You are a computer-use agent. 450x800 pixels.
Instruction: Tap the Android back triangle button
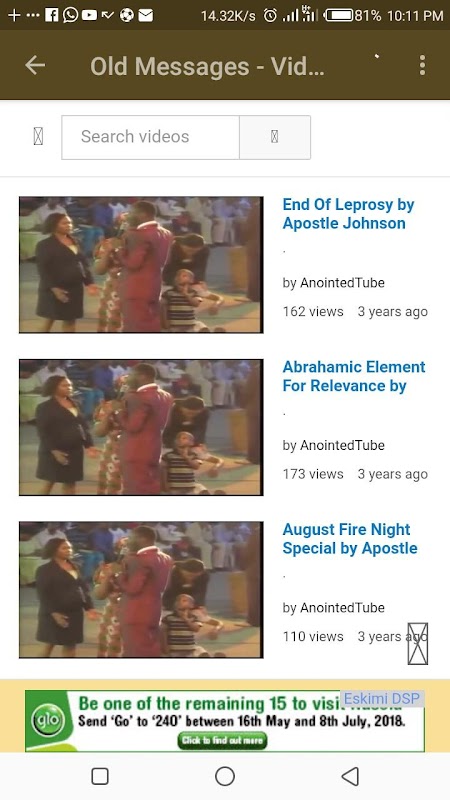point(350,776)
